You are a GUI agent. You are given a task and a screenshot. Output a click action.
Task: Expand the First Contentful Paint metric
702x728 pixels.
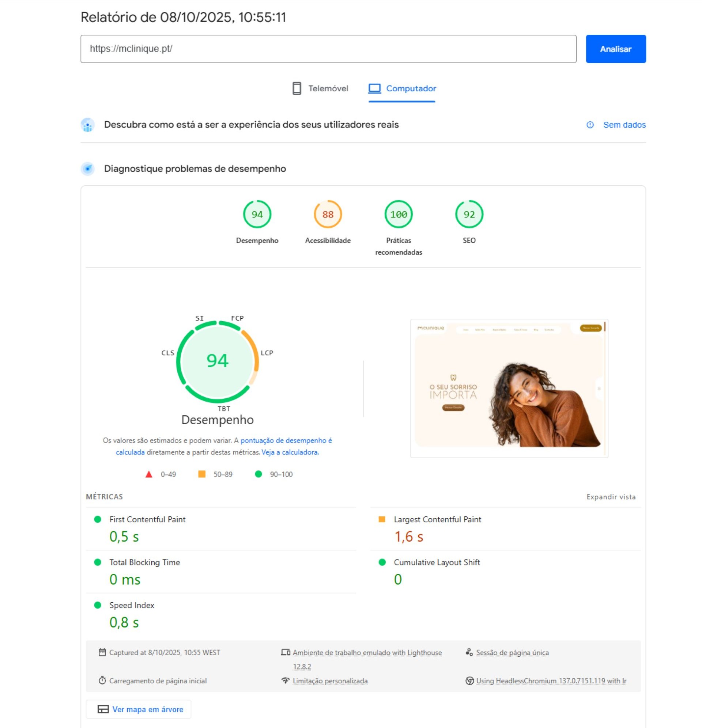pos(147,519)
